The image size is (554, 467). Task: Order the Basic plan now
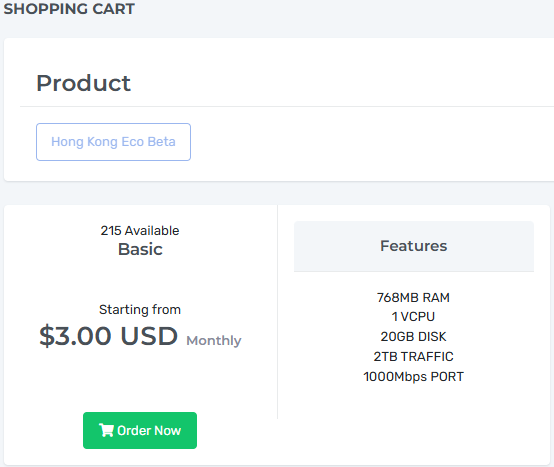[140, 430]
